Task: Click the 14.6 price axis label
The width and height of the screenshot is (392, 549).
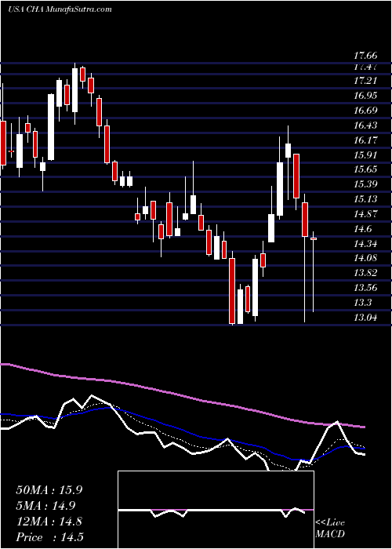Action: click(x=363, y=229)
